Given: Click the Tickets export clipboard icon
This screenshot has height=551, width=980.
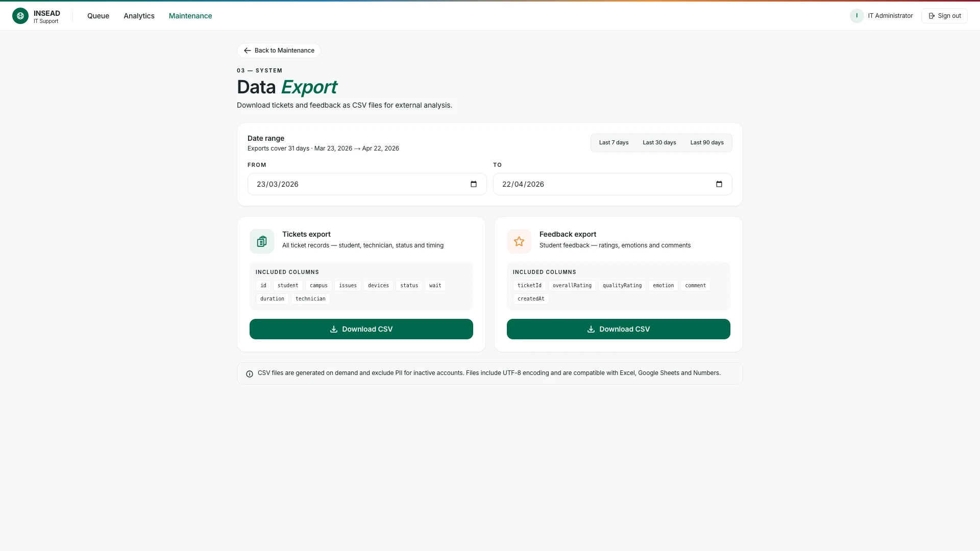Looking at the screenshot, I should click(x=262, y=241).
